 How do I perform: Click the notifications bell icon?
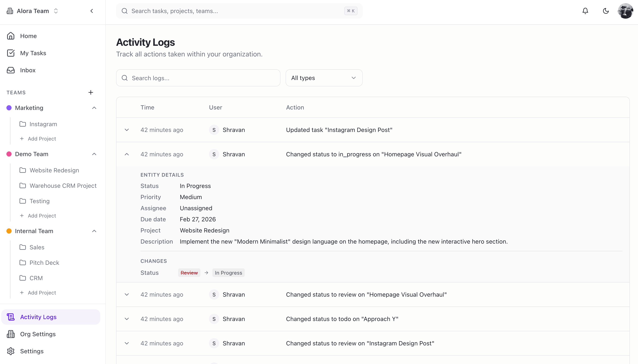585,11
